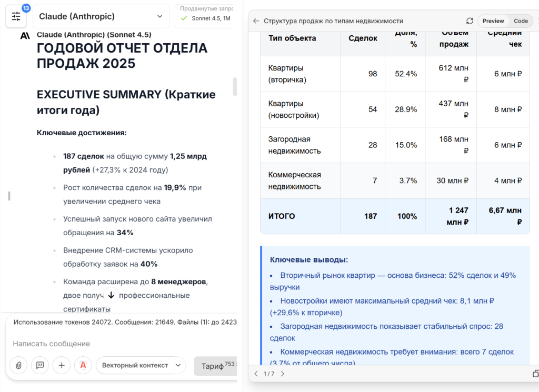
Task: Attach a file using the paperclip icon
Action: pos(18,365)
